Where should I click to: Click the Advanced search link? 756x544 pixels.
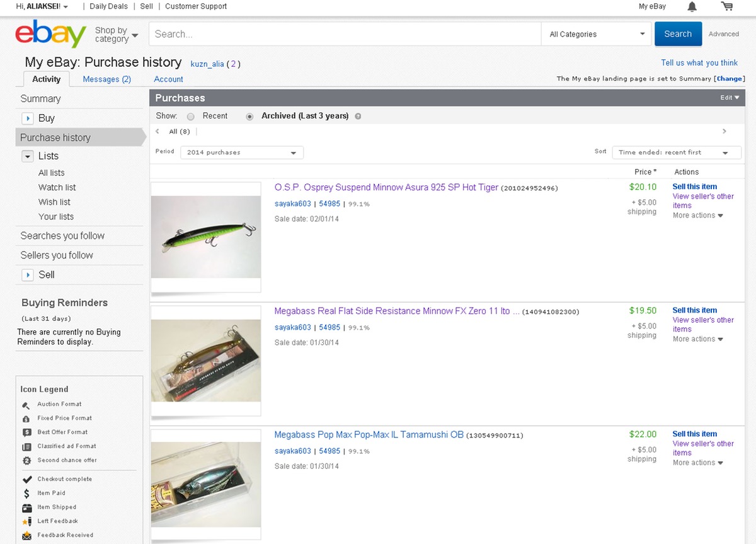pos(724,34)
